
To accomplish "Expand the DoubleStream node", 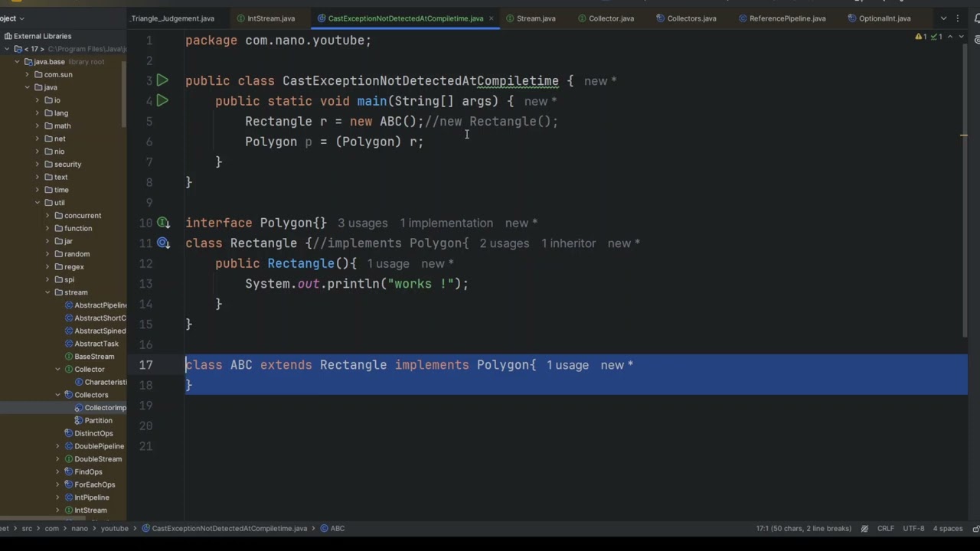I will click(57, 459).
